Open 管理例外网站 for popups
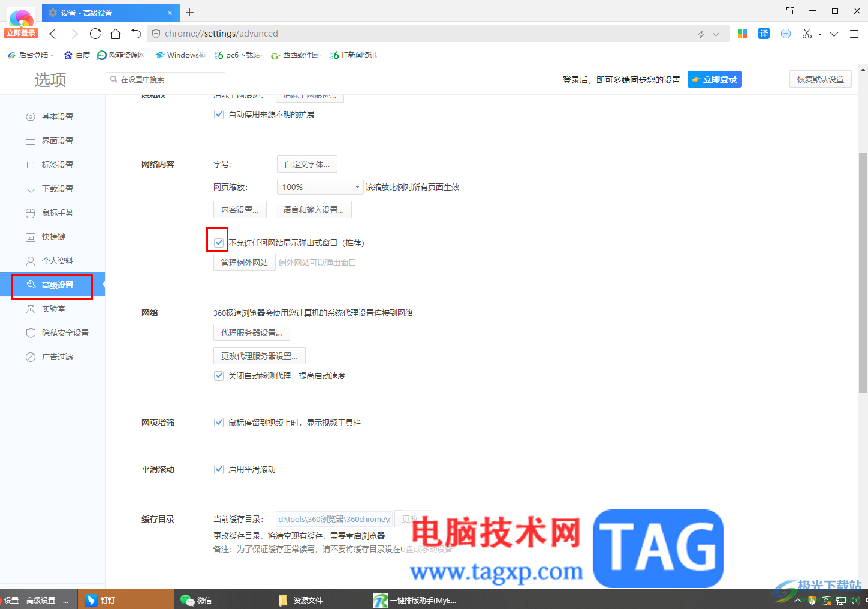 point(244,262)
